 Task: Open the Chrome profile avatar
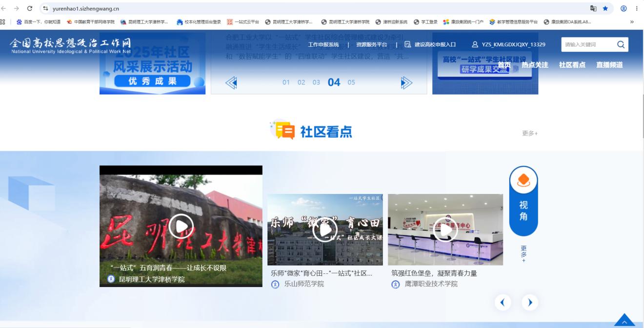(x=624, y=8)
